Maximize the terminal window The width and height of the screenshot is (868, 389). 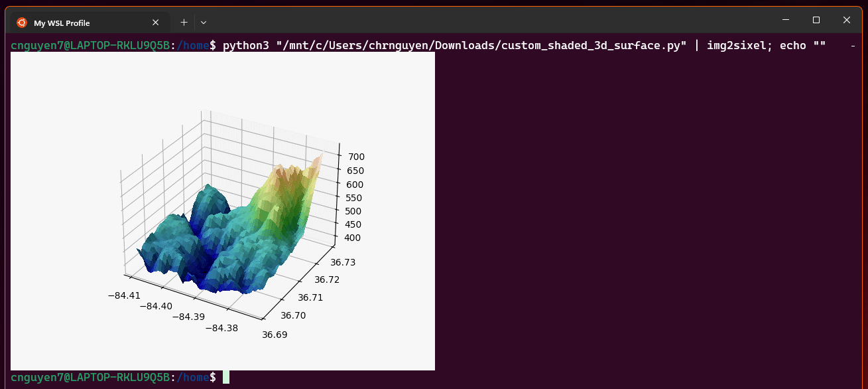(x=816, y=20)
